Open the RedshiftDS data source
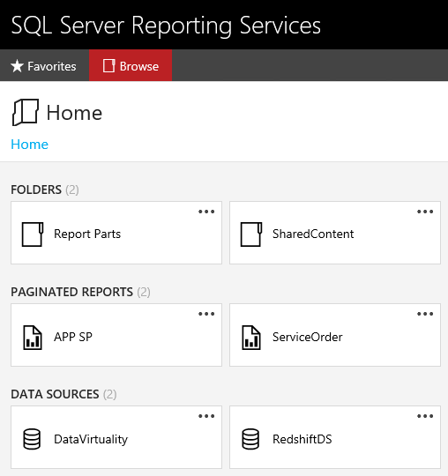448x476 pixels. [x=335, y=437]
